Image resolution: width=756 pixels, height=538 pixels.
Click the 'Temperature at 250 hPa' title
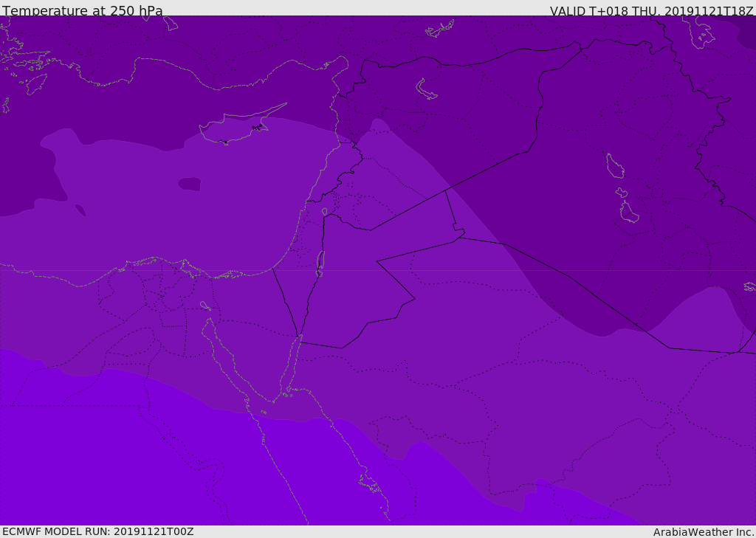(x=82, y=10)
